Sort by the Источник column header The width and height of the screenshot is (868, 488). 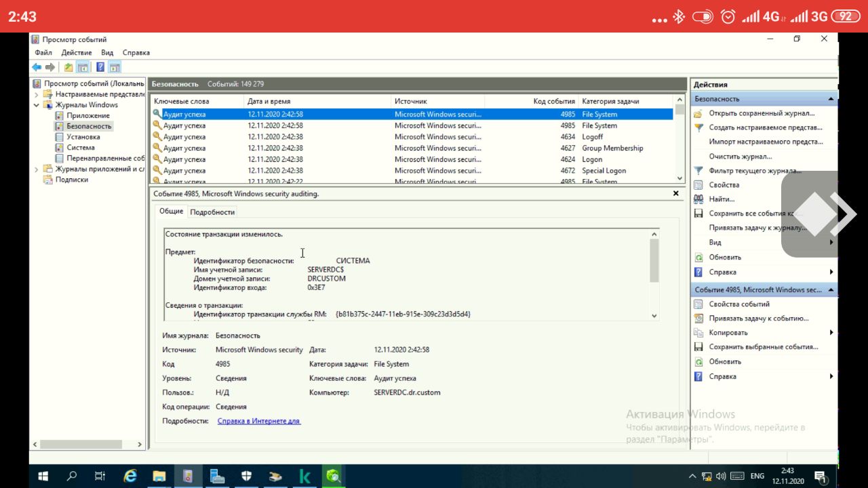coord(438,101)
